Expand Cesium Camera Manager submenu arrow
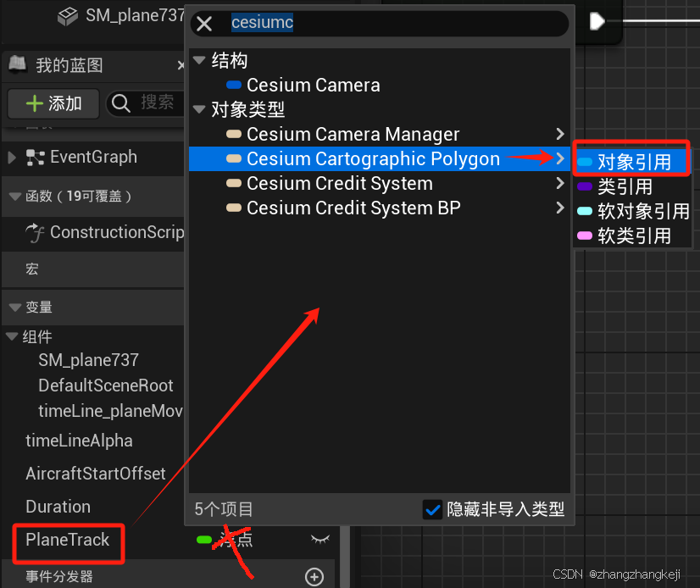The height and width of the screenshot is (588, 700). tap(560, 134)
